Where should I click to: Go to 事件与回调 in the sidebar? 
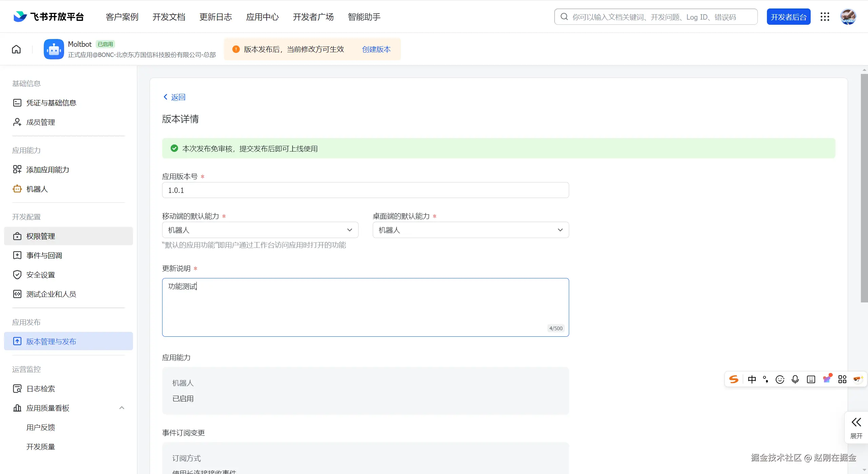point(44,255)
